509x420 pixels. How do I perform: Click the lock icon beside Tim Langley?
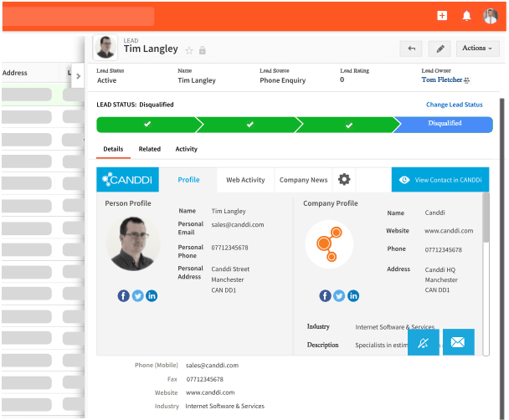(x=203, y=50)
